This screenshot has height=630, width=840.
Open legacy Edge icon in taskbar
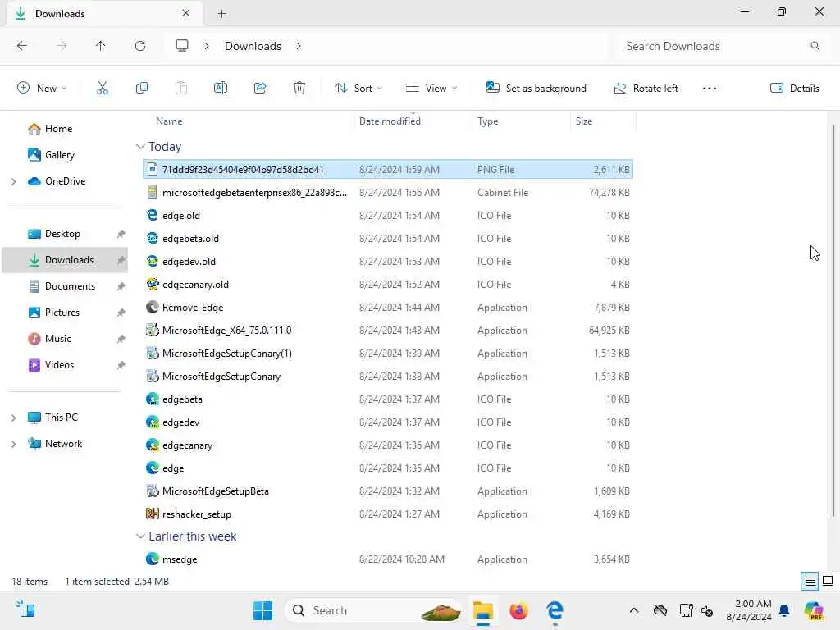tap(555, 610)
